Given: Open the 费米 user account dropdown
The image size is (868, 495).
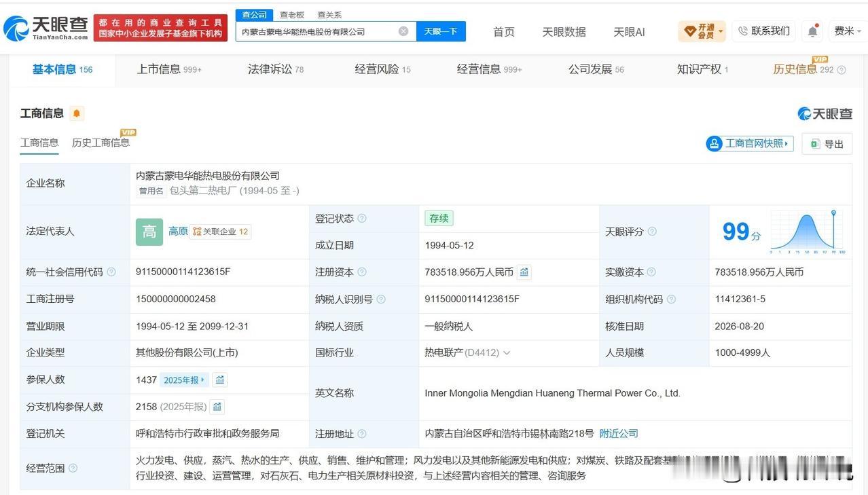Looking at the screenshot, I should (x=848, y=31).
